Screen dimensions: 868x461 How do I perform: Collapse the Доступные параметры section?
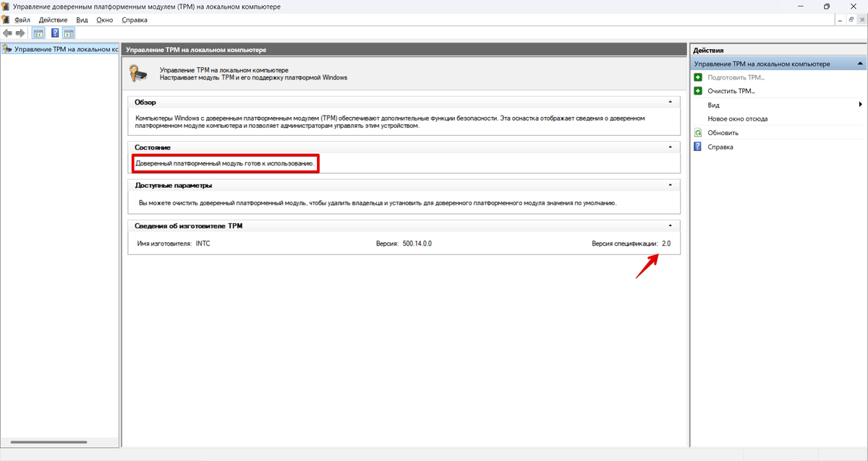pyautogui.click(x=671, y=185)
